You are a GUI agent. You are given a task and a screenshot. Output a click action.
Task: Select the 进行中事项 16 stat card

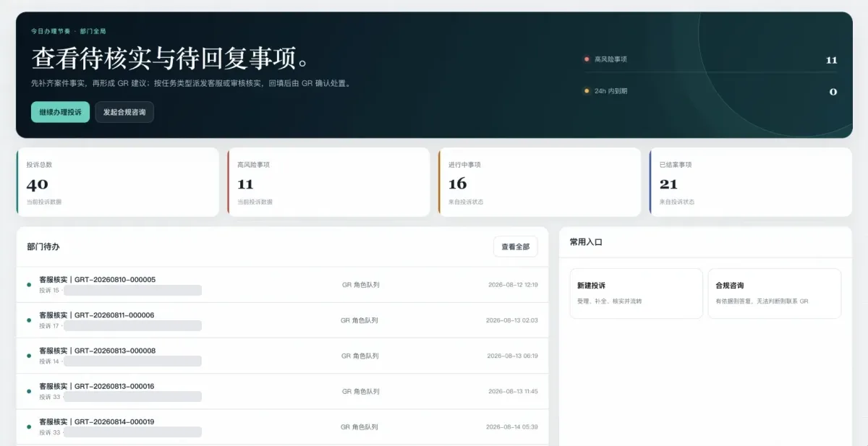540,182
